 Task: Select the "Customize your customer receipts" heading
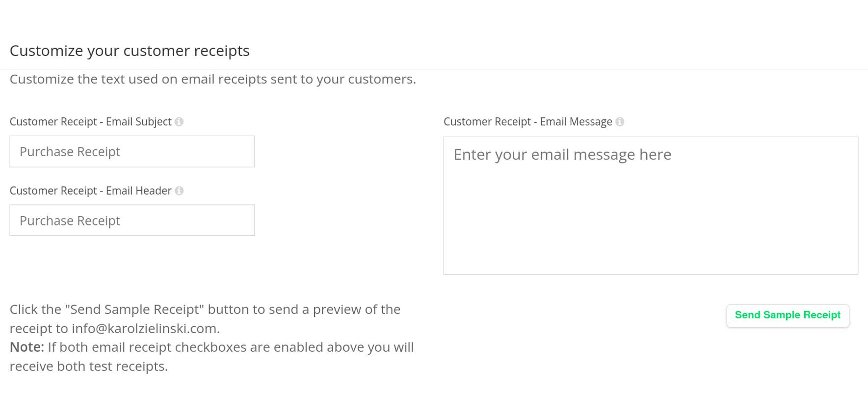pyautogui.click(x=131, y=50)
